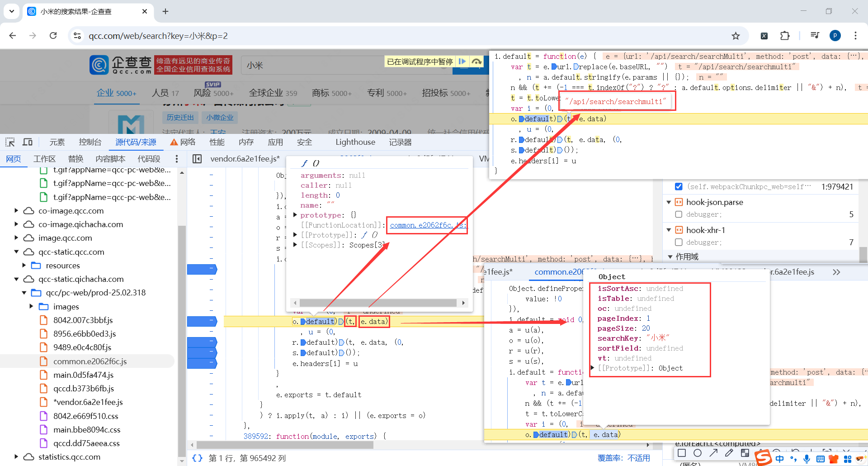Screen dimensions: 868x466
Task: Enable the hook-xhr-1 debugger breakpoint
Action: tap(679, 243)
